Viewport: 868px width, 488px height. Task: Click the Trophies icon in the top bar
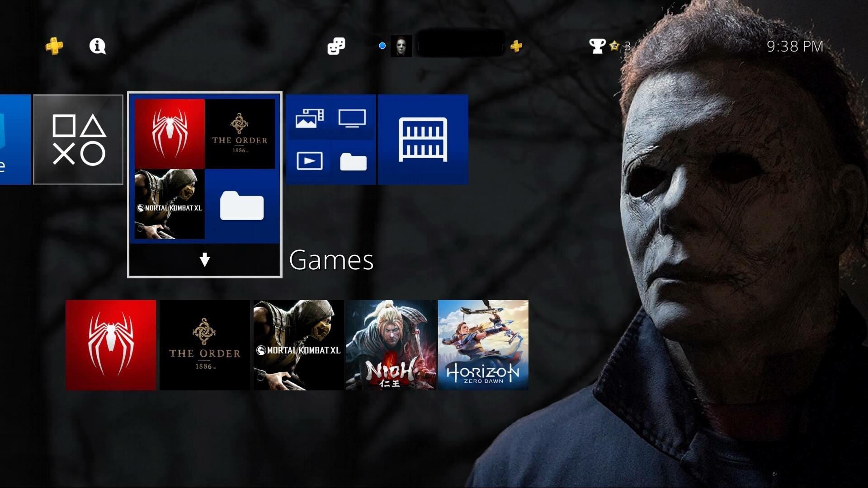click(599, 46)
